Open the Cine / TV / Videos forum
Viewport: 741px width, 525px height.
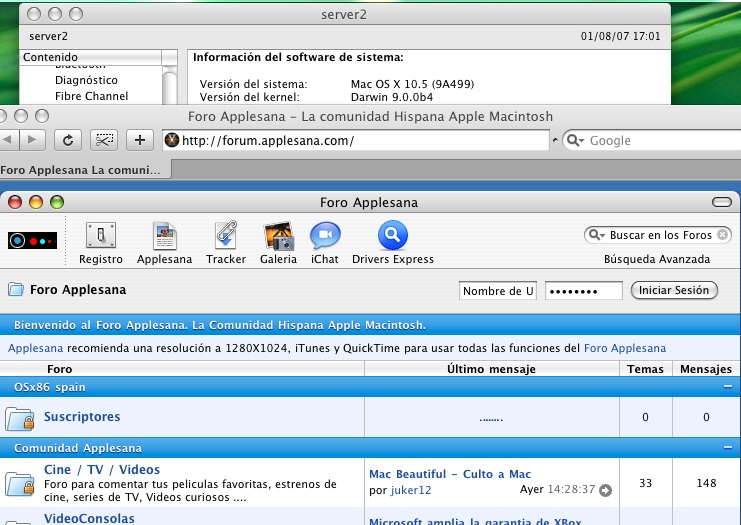tap(102, 469)
